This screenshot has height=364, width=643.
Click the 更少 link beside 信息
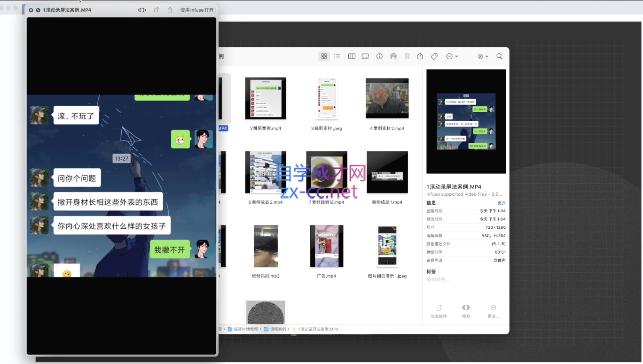pyautogui.click(x=502, y=203)
